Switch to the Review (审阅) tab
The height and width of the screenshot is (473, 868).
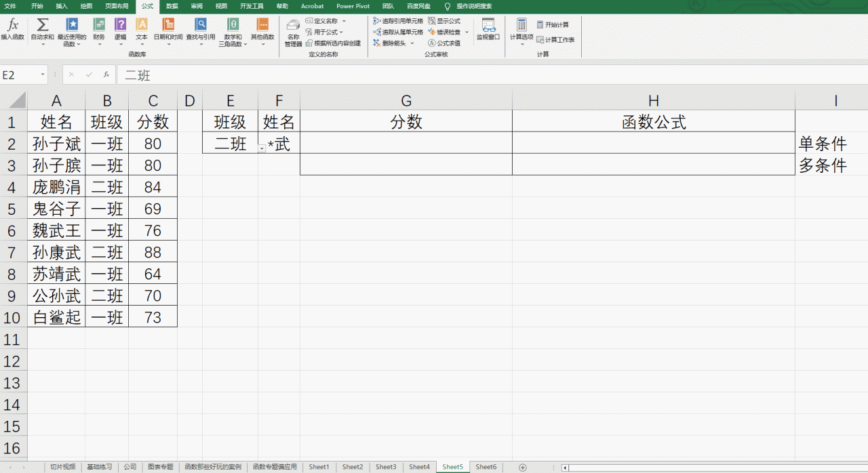point(197,6)
